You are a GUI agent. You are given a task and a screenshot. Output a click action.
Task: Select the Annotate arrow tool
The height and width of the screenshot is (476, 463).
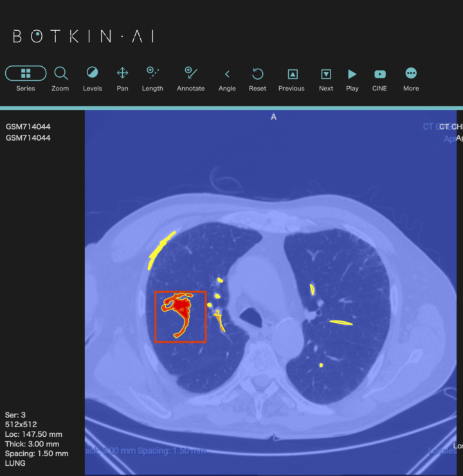pos(190,73)
